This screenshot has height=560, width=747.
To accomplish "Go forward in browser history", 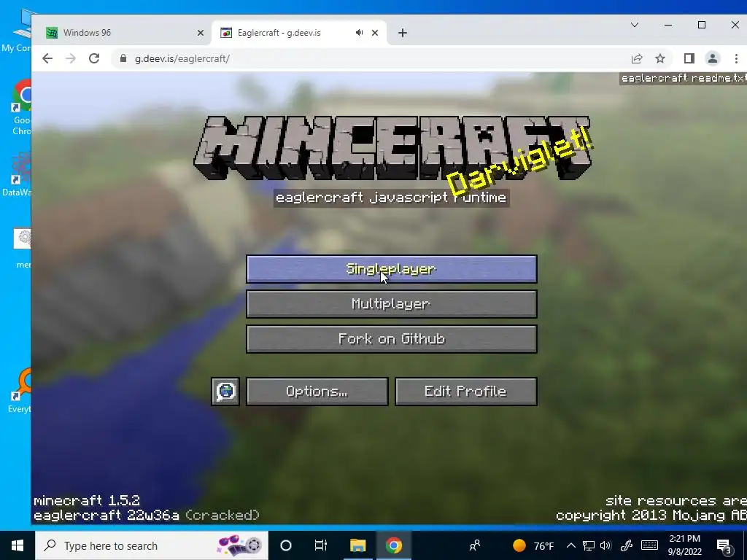I will click(71, 58).
